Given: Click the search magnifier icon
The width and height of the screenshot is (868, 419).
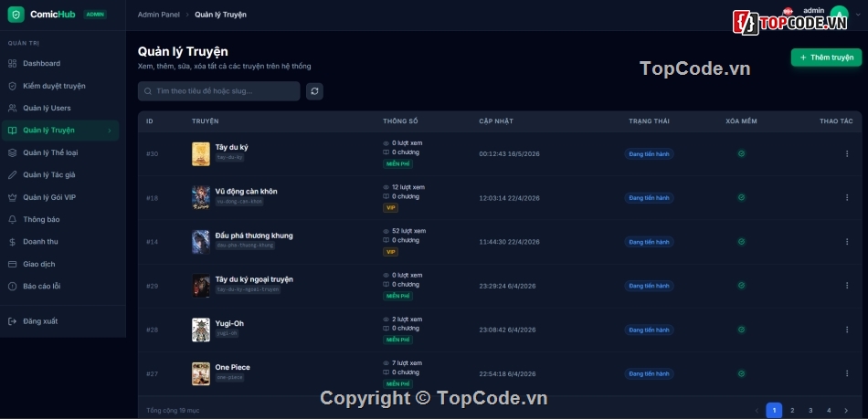Looking at the screenshot, I should coord(148,91).
